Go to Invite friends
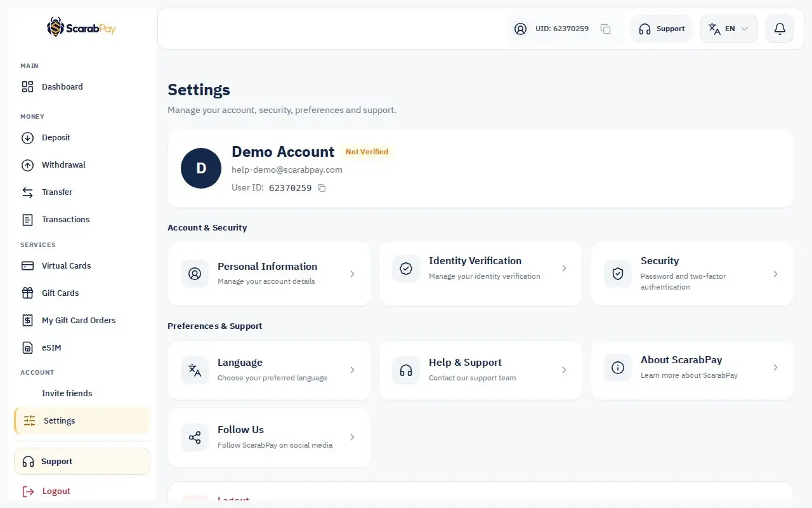The height and width of the screenshot is (508, 812). click(x=82, y=394)
